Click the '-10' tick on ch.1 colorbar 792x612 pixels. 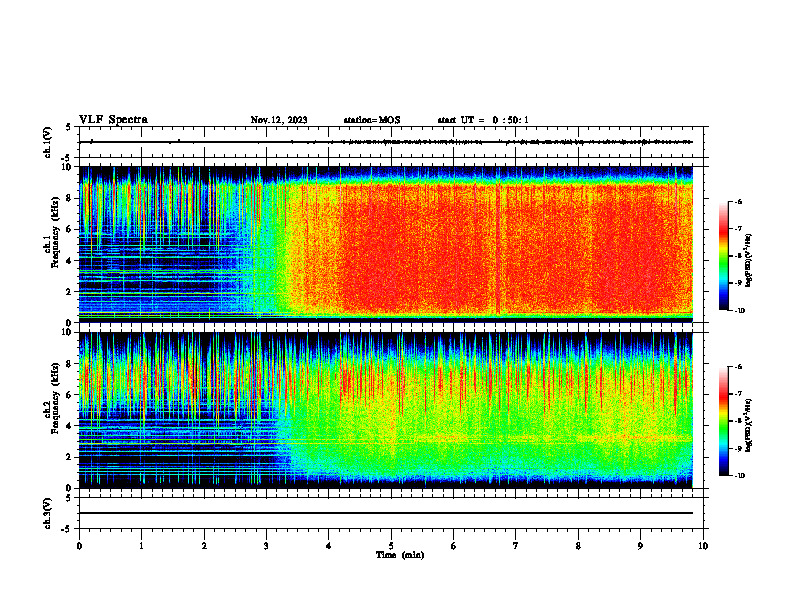point(739,311)
